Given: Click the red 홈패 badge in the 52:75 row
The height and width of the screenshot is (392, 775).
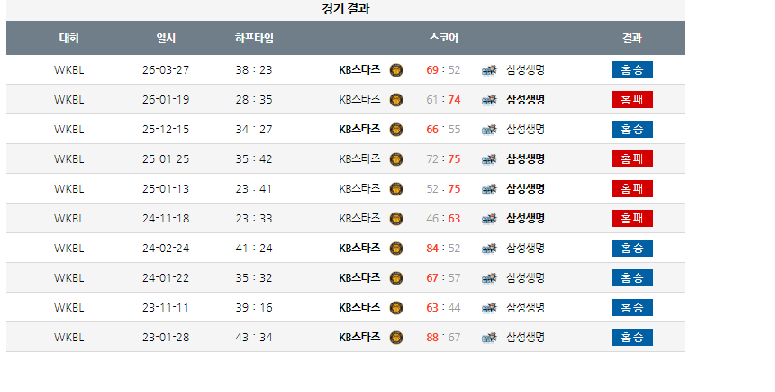Looking at the screenshot, I should tap(632, 188).
